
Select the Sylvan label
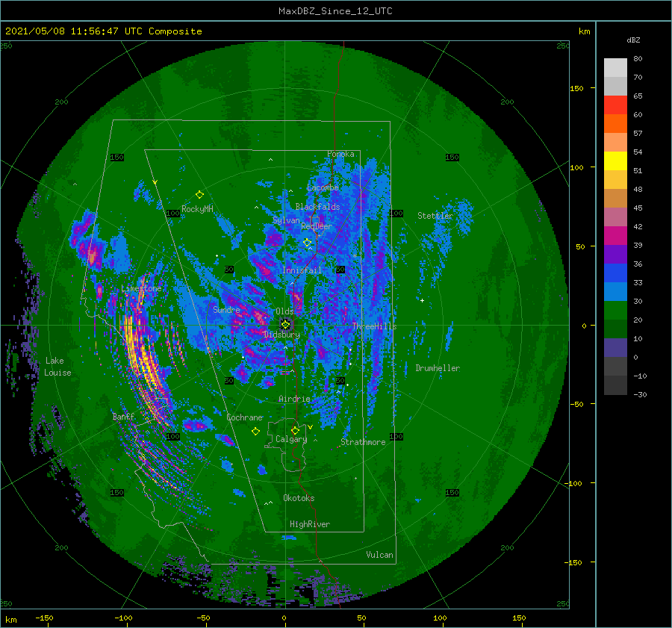(x=286, y=220)
